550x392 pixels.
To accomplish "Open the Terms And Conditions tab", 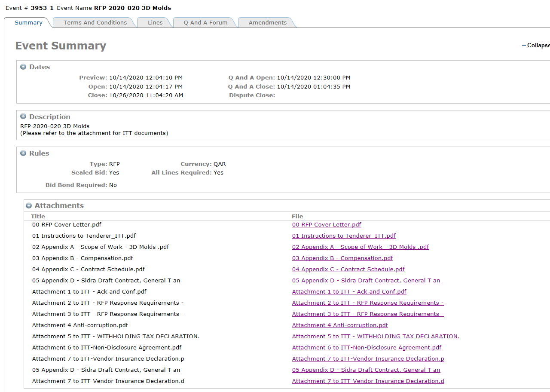I will tap(95, 22).
